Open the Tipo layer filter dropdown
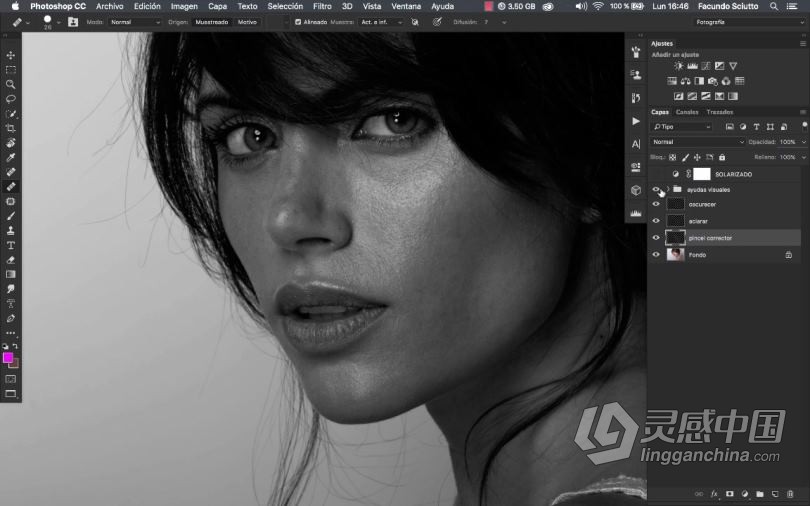This screenshot has width=810, height=506. [681, 126]
